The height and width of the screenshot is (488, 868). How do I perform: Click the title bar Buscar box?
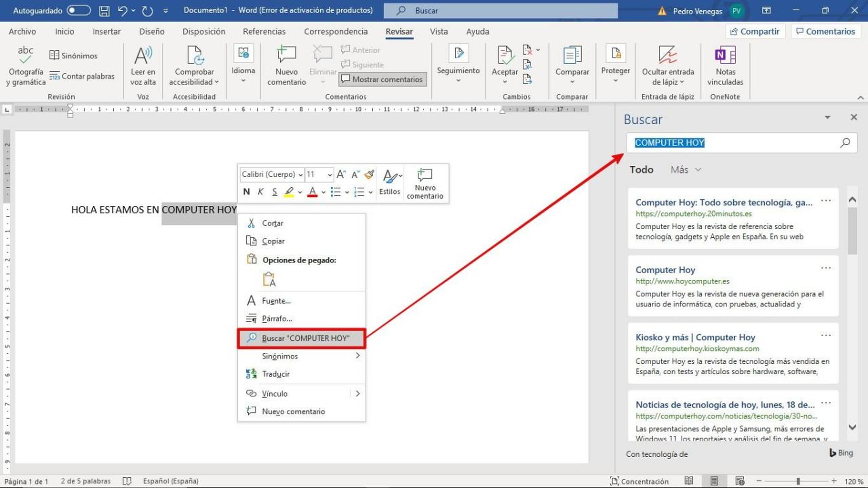tap(500, 10)
